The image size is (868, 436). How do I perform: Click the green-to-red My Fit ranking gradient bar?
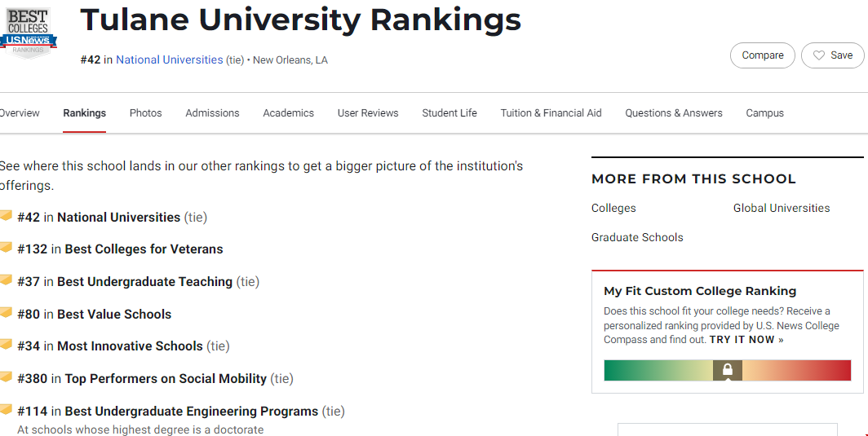coord(728,370)
